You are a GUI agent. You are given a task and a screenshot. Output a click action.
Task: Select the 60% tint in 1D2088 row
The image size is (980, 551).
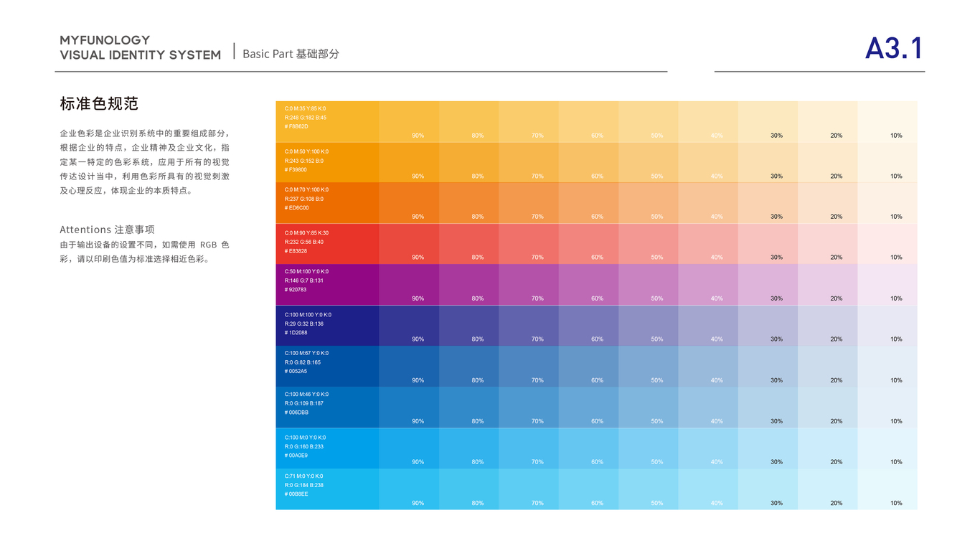[588, 326]
